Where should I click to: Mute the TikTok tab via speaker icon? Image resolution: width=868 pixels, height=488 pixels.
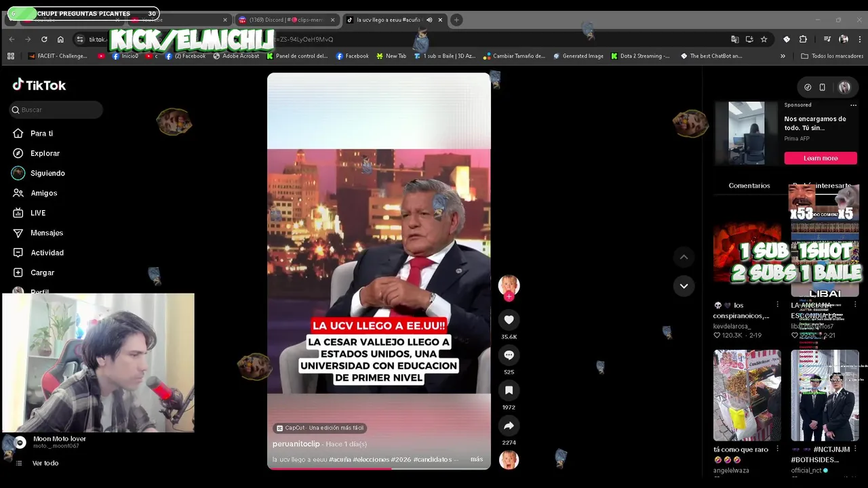pyautogui.click(x=429, y=20)
